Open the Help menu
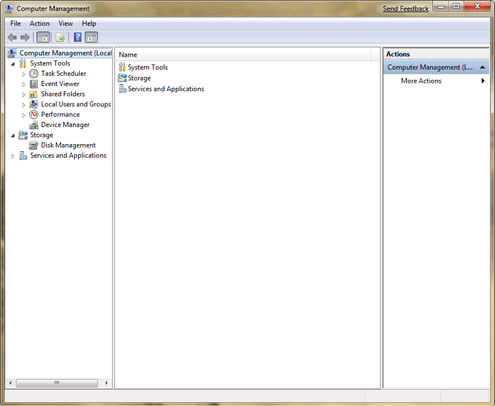 (x=89, y=23)
